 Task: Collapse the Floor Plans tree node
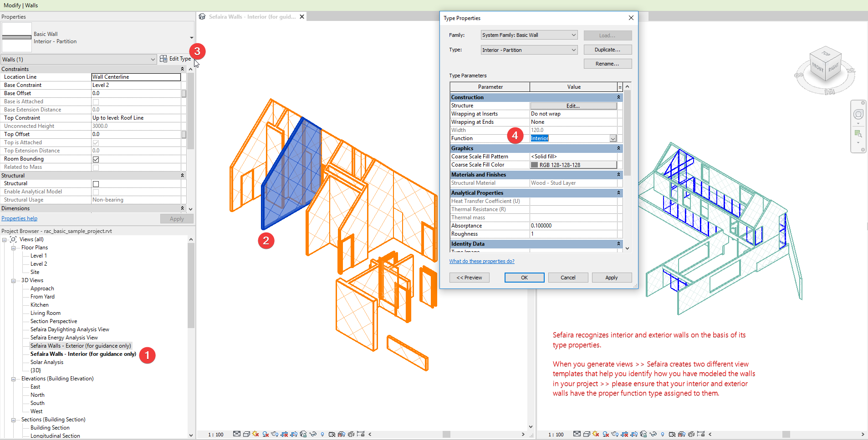point(13,248)
